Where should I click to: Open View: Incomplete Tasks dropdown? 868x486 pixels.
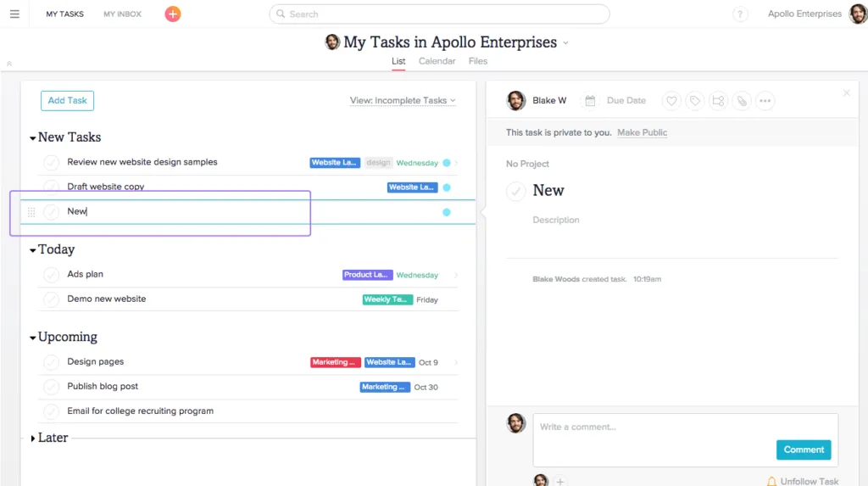[403, 100]
